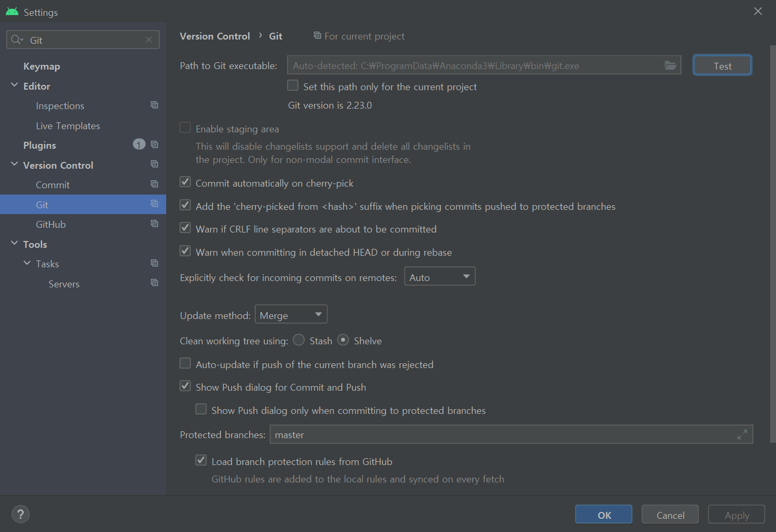This screenshot has width=776, height=532.
Task: Collapse the Editor tree section
Action: [14, 85]
